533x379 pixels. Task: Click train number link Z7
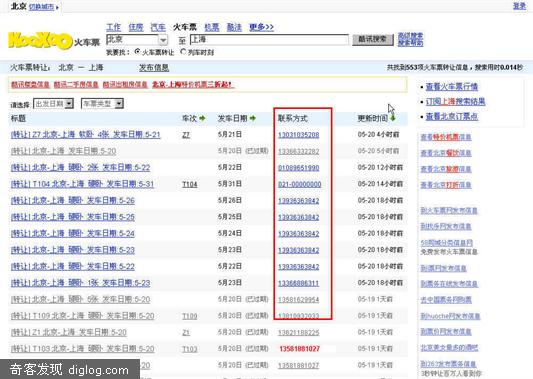coord(186,135)
